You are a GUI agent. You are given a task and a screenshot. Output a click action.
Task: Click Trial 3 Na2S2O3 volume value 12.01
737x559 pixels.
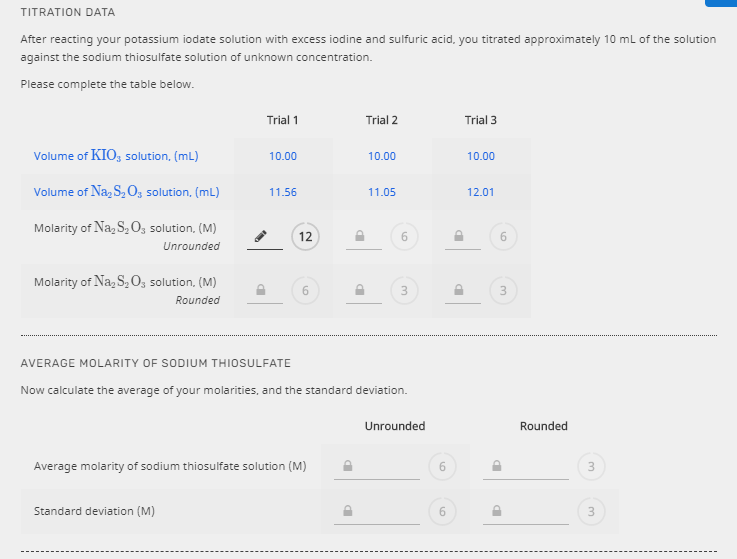click(481, 192)
